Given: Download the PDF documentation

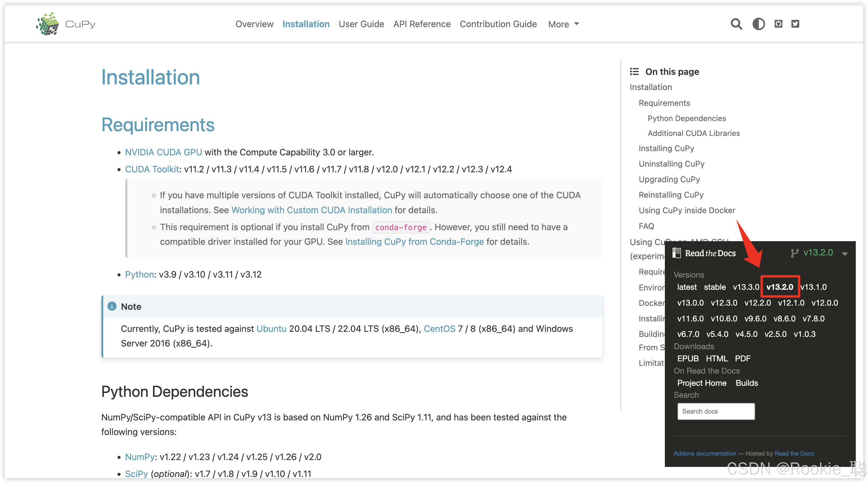Looking at the screenshot, I should (742, 358).
